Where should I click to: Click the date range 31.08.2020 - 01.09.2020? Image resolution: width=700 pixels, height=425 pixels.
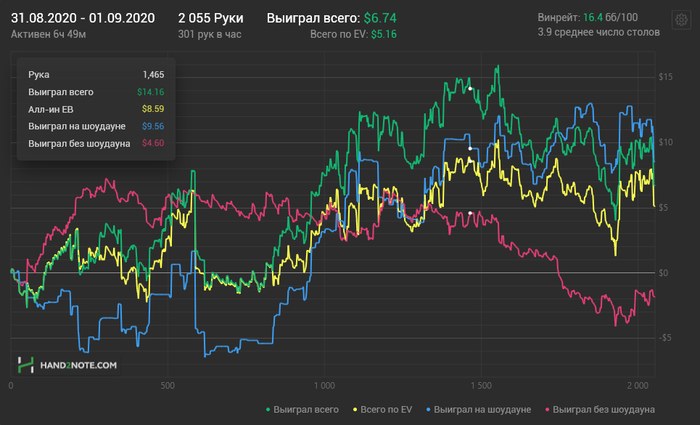(x=84, y=18)
